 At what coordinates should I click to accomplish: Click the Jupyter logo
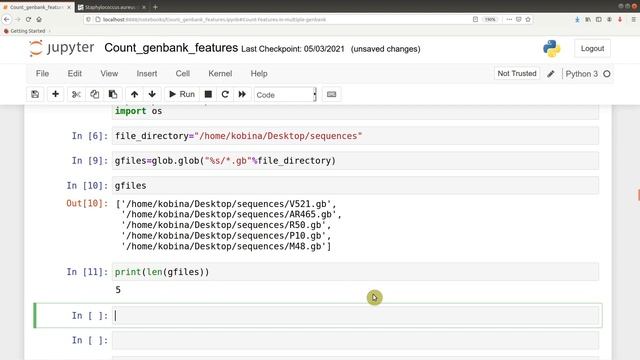click(x=62, y=48)
